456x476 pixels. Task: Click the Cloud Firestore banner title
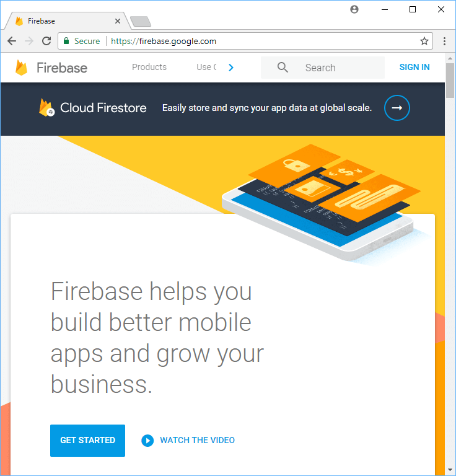pyautogui.click(x=103, y=108)
